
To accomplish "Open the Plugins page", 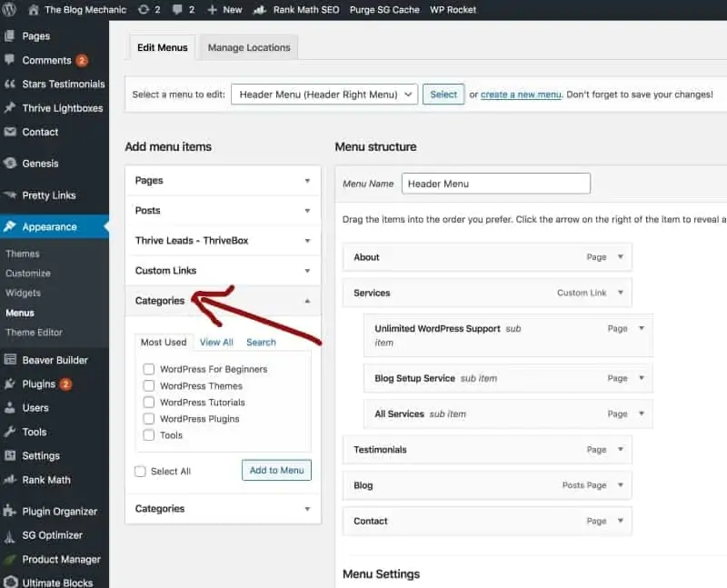I will coord(35,384).
